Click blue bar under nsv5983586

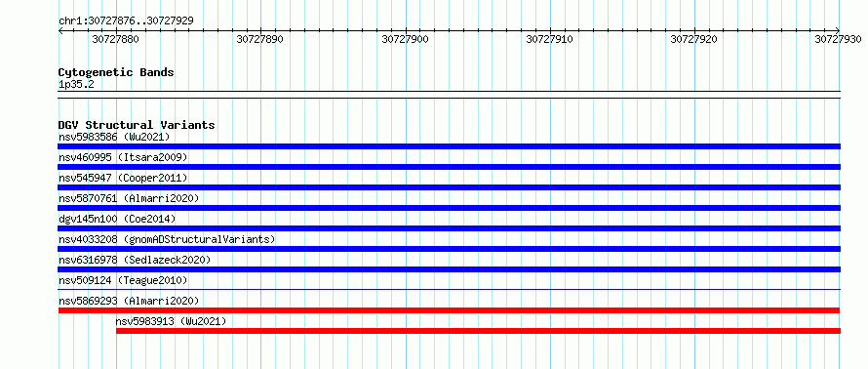click(449, 146)
